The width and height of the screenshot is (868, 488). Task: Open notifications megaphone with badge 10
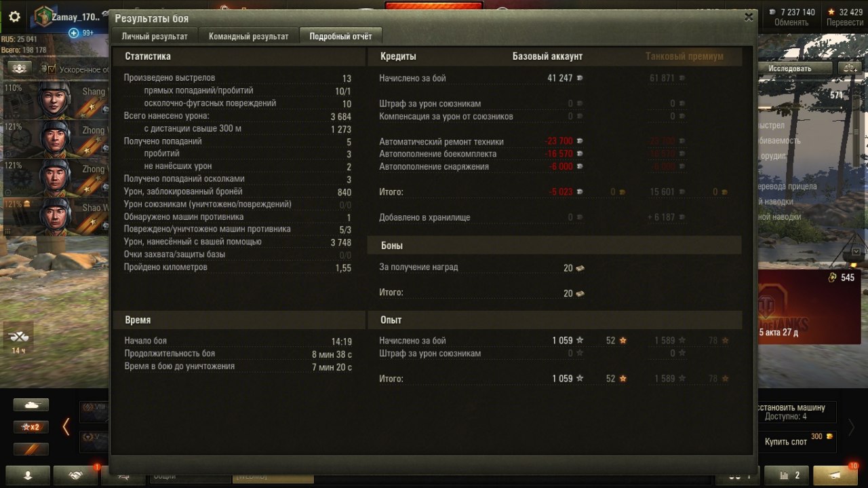tap(835, 476)
